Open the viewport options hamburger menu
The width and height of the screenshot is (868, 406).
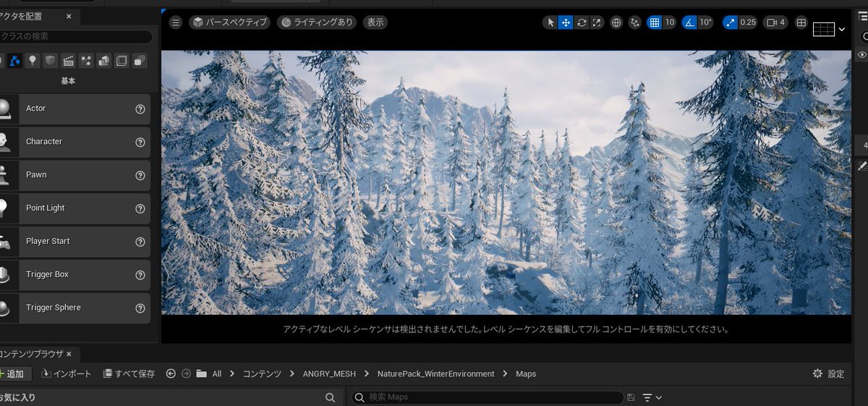(175, 22)
